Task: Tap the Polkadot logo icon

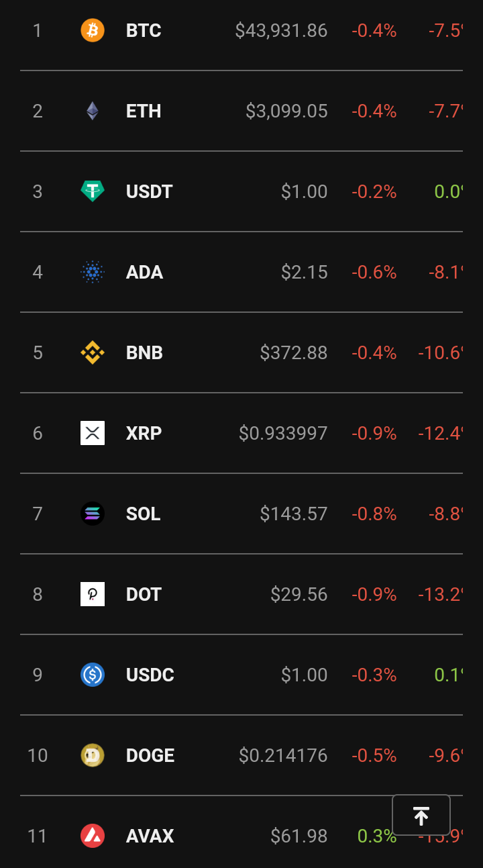Action: click(93, 594)
